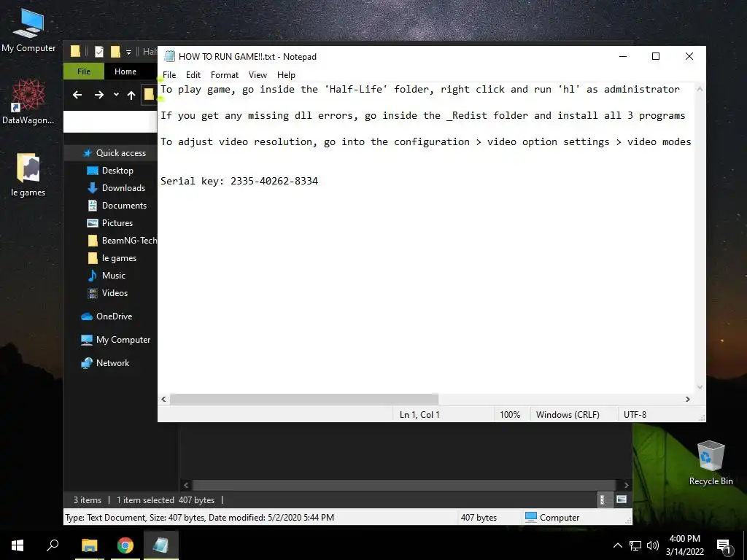Open Notepad Edit menu

[193, 75]
